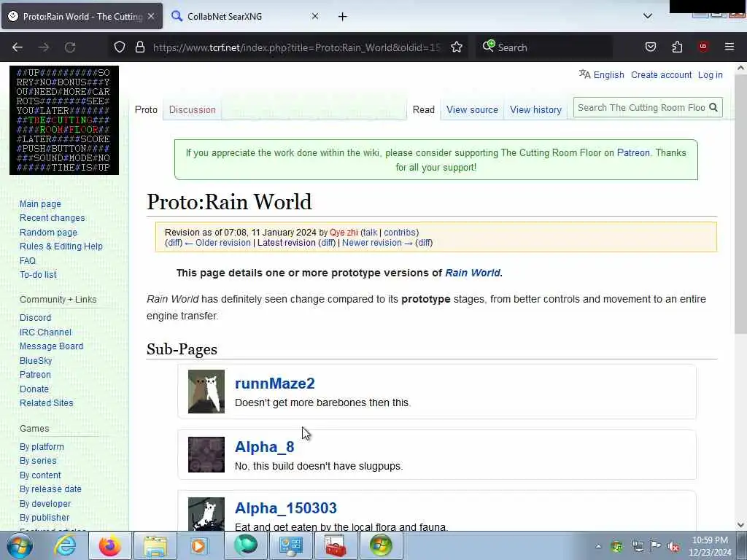Open the Latest revision link

(286, 243)
